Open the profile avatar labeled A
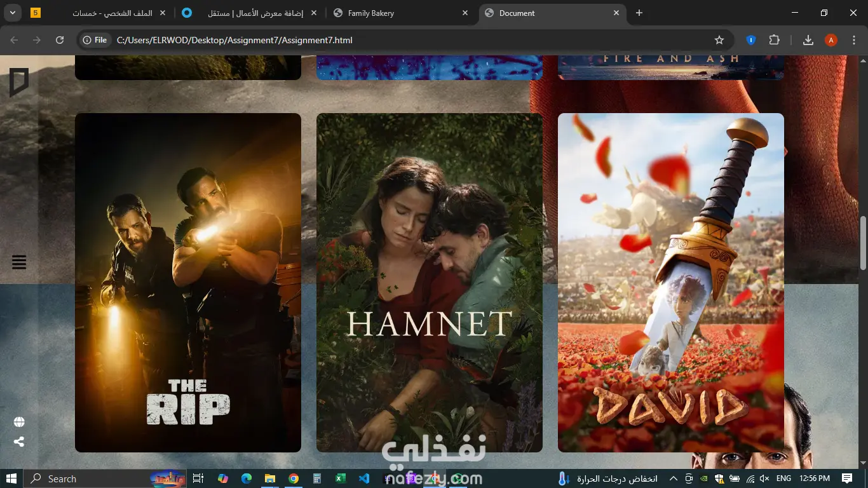 coord(831,40)
